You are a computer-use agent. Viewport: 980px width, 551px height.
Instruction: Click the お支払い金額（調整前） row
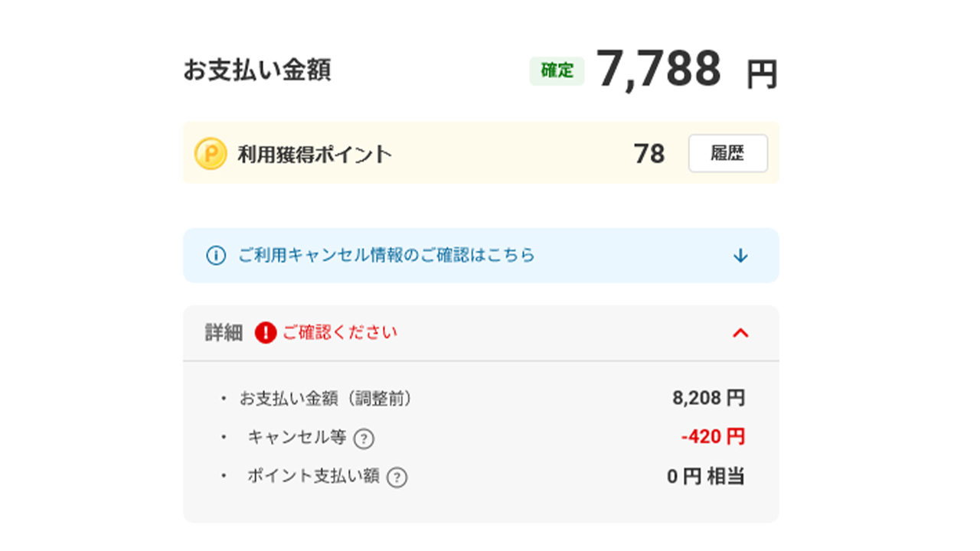[x=481, y=398]
